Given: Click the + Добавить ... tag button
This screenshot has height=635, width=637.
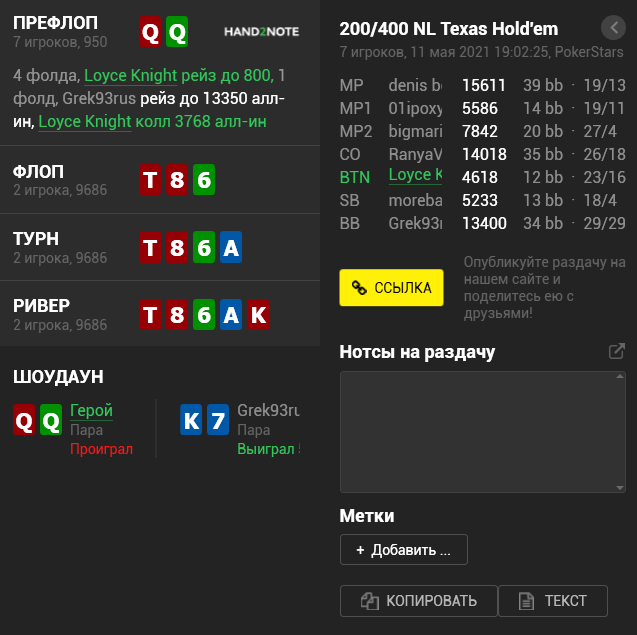Looking at the screenshot, I should [x=403, y=549].
